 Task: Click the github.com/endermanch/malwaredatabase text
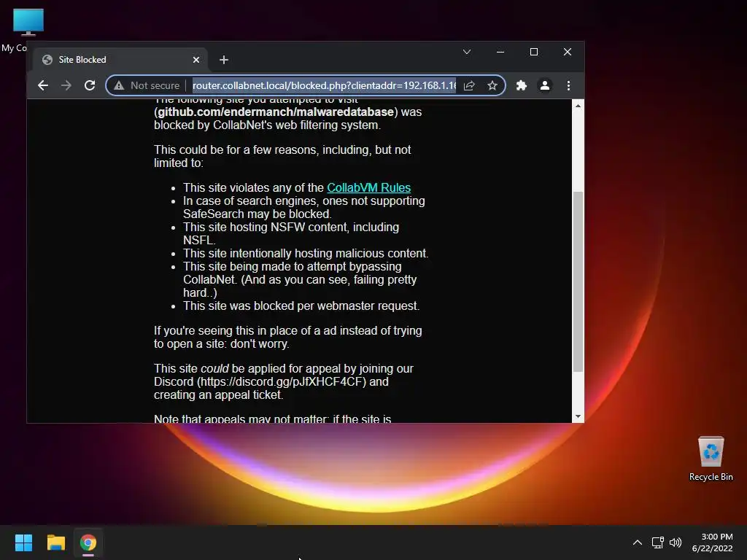click(x=276, y=112)
